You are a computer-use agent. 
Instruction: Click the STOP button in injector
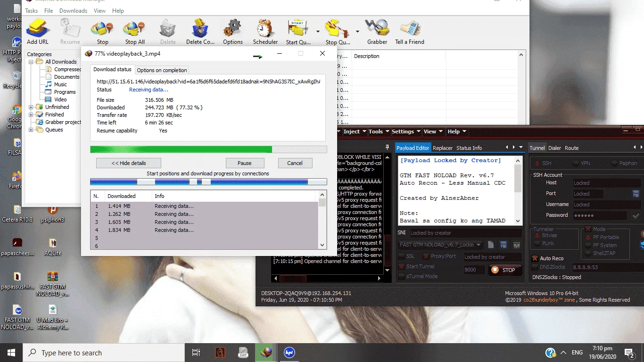505,270
